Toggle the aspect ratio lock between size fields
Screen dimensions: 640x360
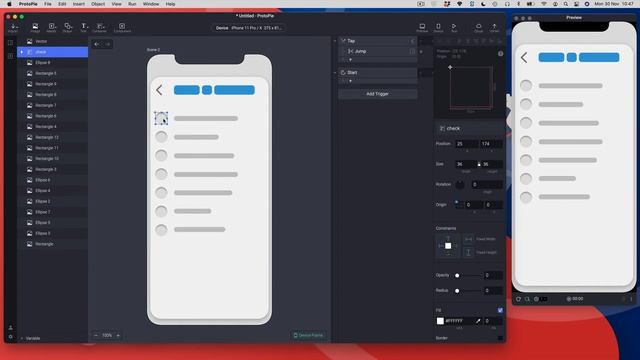(x=479, y=164)
